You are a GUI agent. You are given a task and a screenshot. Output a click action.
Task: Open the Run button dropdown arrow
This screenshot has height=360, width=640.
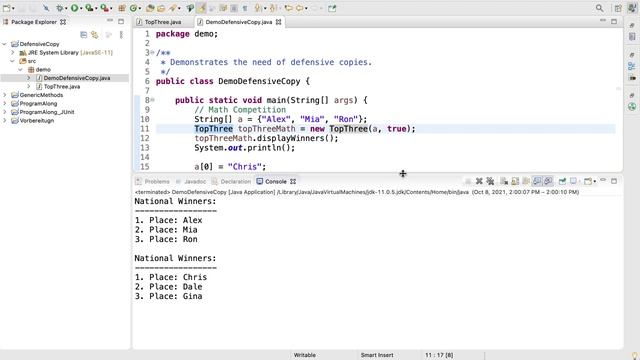click(81, 9)
